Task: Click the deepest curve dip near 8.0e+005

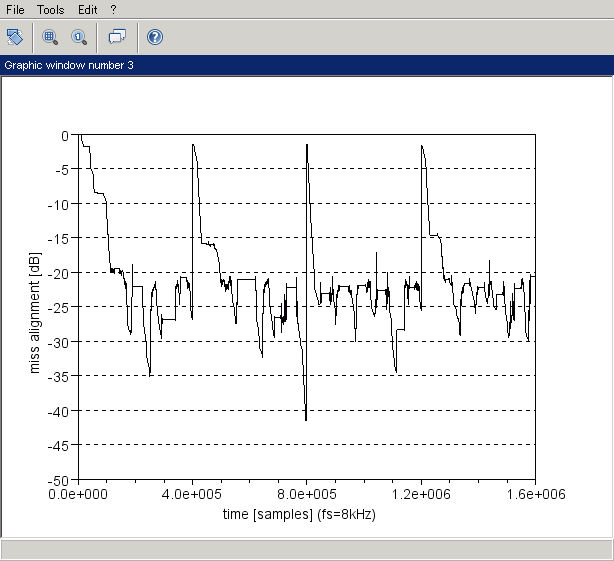Action: click(x=306, y=418)
